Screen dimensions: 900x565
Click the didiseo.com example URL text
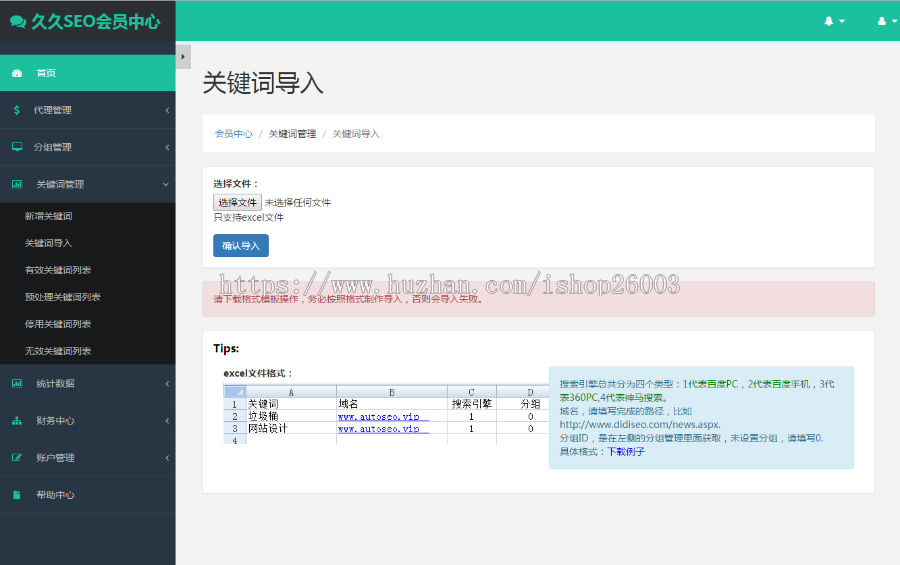click(640, 425)
